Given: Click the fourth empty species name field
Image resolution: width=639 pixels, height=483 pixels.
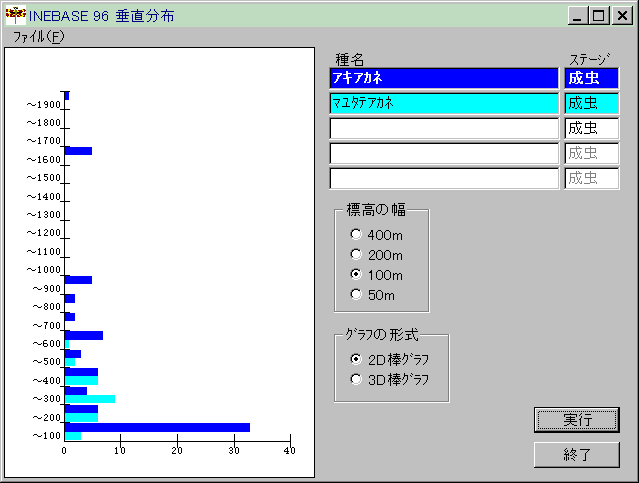Looking at the screenshot, I should click(x=443, y=153).
